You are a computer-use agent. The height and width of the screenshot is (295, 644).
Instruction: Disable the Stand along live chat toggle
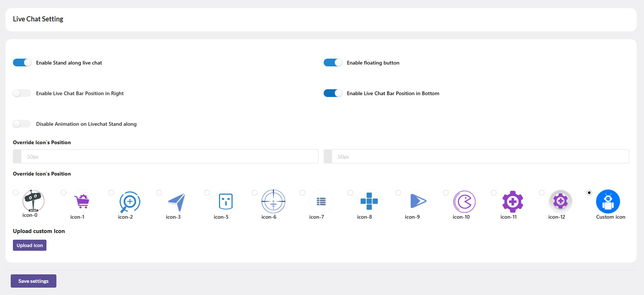click(x=22, y=63)
